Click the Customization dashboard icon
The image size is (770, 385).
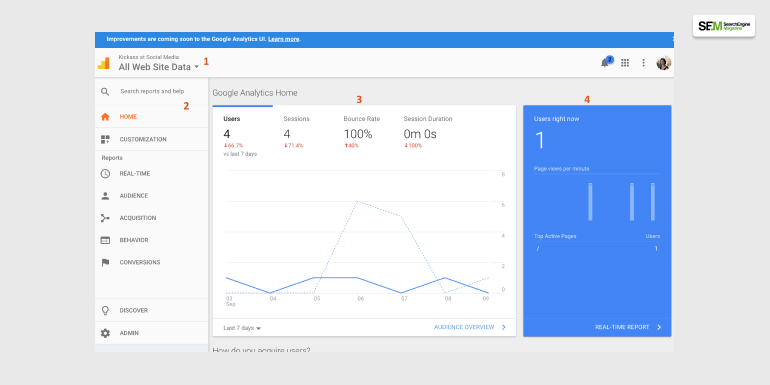click(105, 139)
